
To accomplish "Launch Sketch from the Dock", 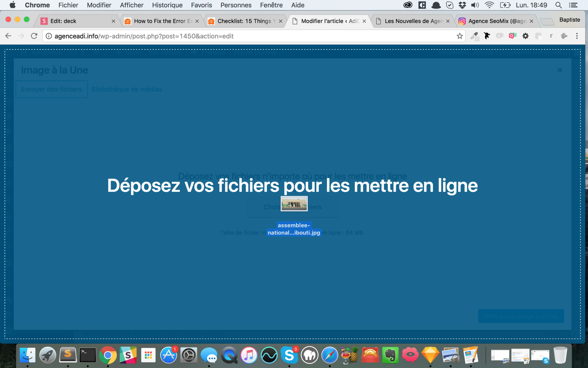I will pos(430,355).
